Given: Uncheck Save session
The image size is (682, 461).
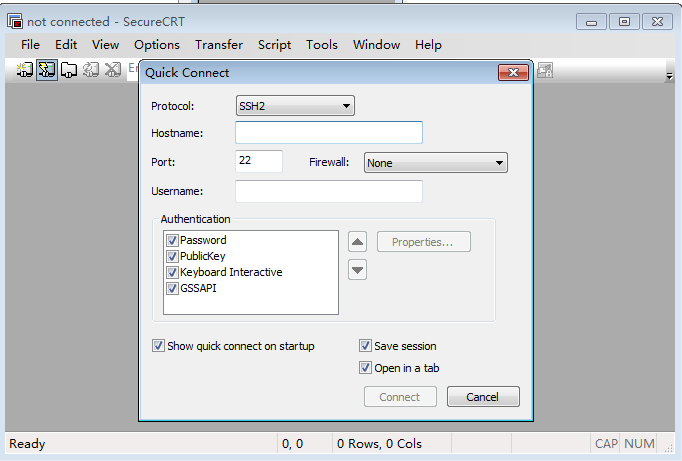Looking at the screenshot, I should pyautogui.click(x=365, y=346).
